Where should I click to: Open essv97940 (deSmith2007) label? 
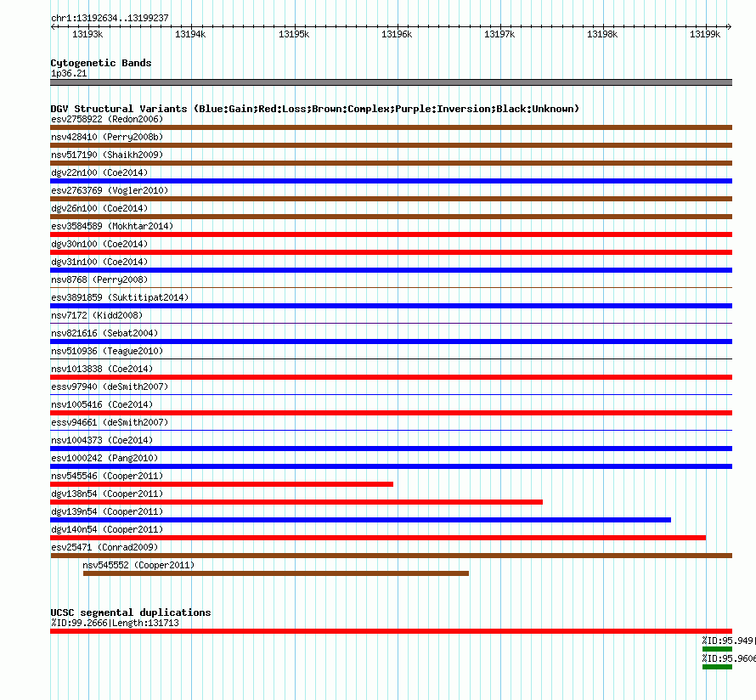click(110, 387)
